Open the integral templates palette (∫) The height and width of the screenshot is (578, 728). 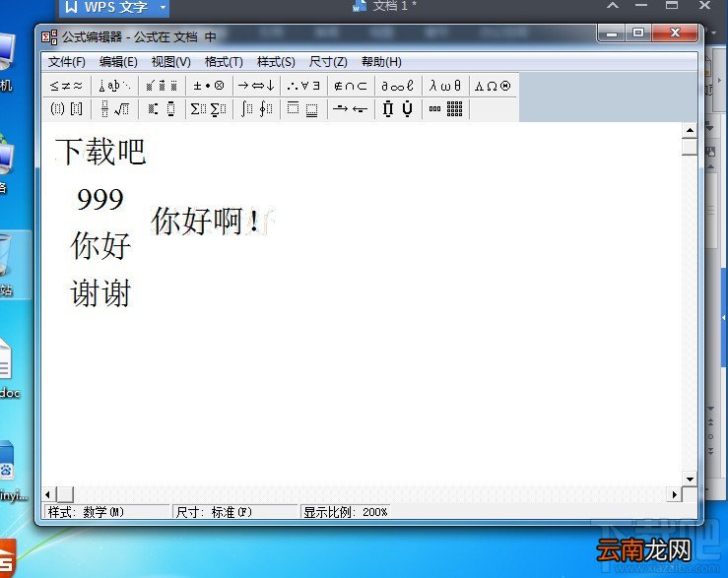256,109
